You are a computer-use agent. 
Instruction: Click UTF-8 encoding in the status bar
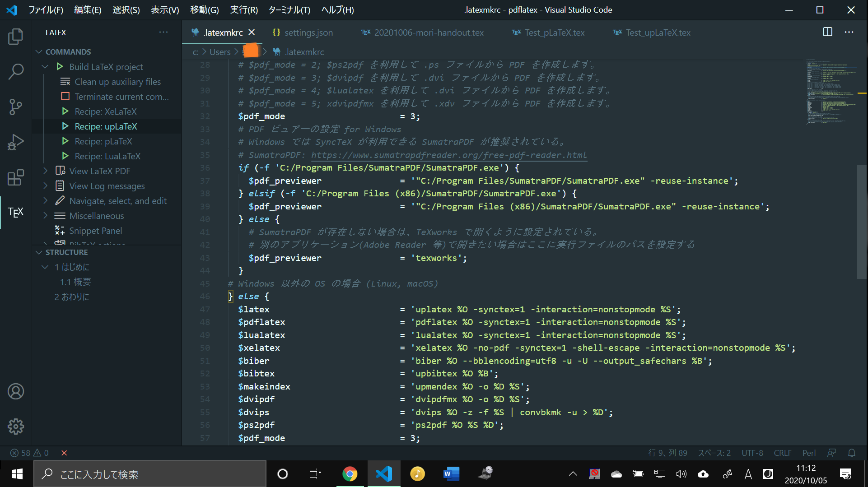coord(752,453)
